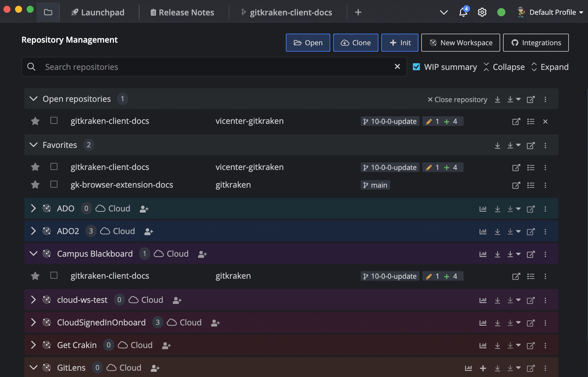Tick the gk-browser-extension-docs checkbox
588x377 pixels.
pos(54,184)
